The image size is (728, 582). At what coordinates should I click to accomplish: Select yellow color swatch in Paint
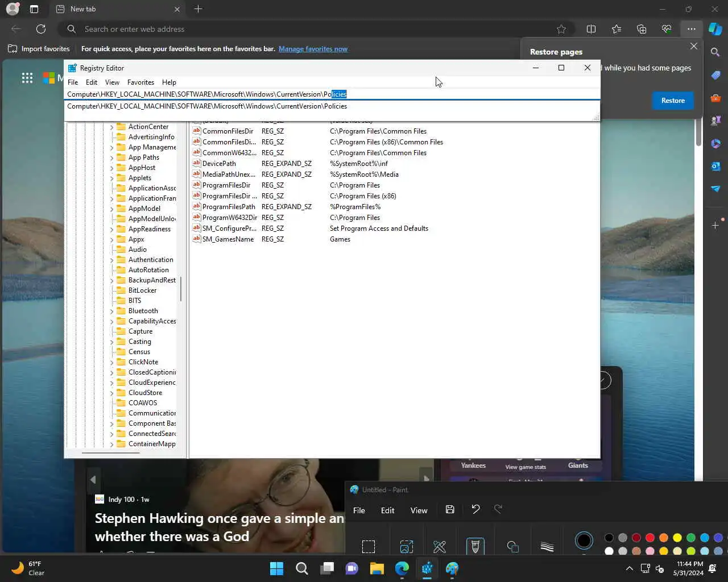pos(677,538)
